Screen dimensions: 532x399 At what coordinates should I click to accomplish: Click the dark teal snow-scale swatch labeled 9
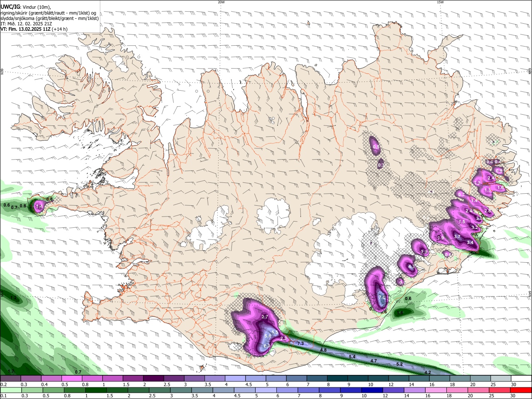pyautogui.click(x=357, y=379)
